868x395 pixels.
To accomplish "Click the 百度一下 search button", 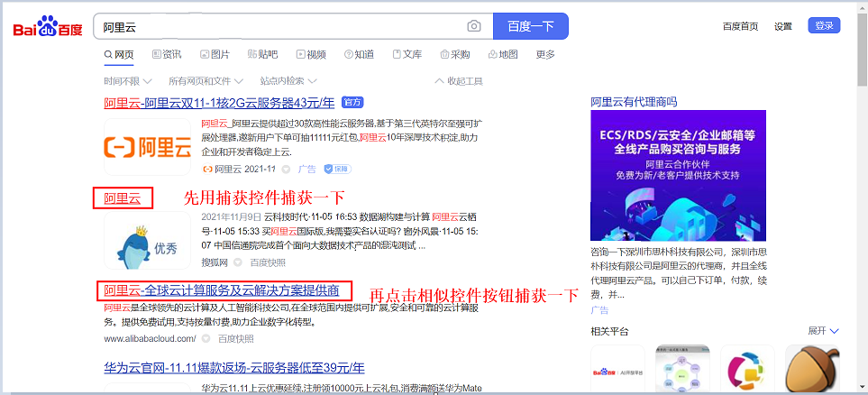I will (x=530, y=26).
